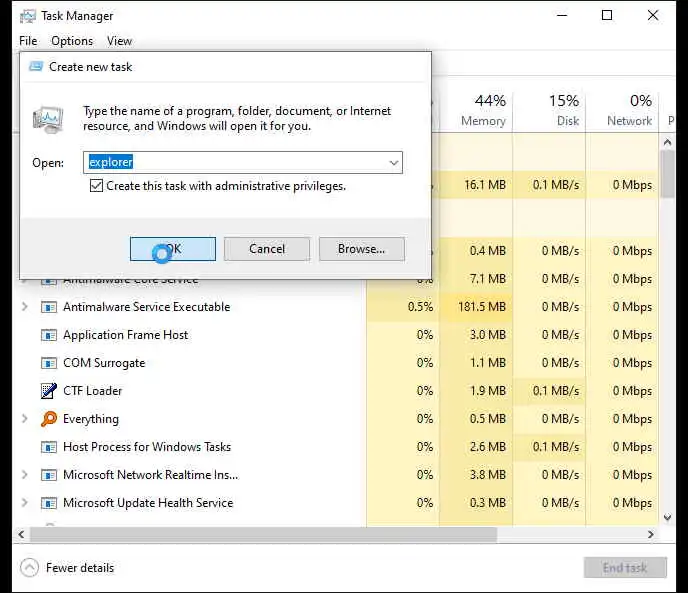Sort by the Disk column header

click(x=549, y=110)
